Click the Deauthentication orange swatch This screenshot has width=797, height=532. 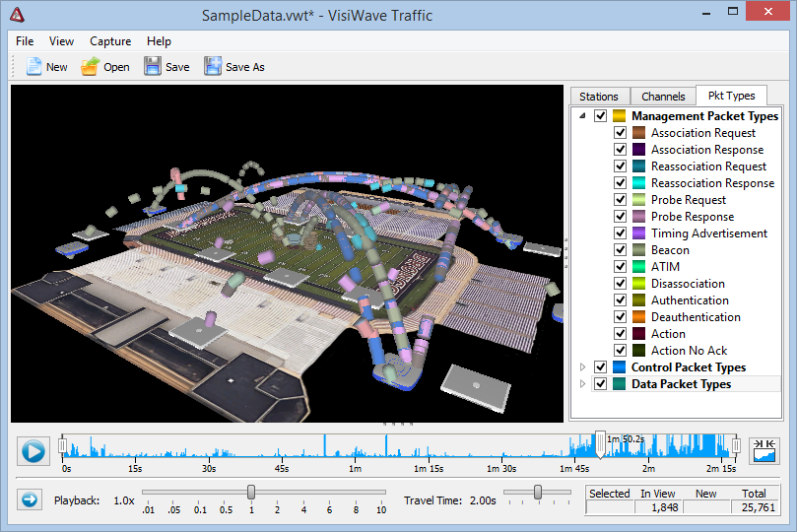pos(638,317)
